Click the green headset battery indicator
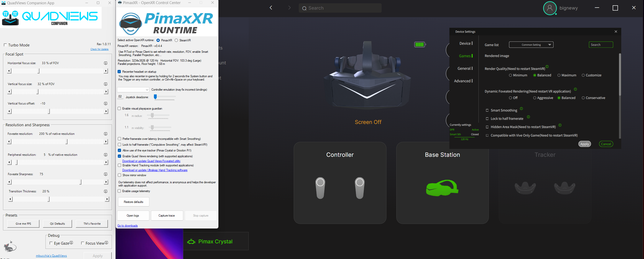This screenshot has width=644, height=259. 420,44
